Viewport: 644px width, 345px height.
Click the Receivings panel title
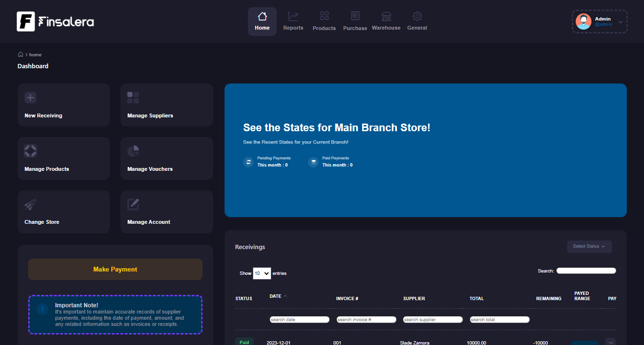(x=250, y=247)
